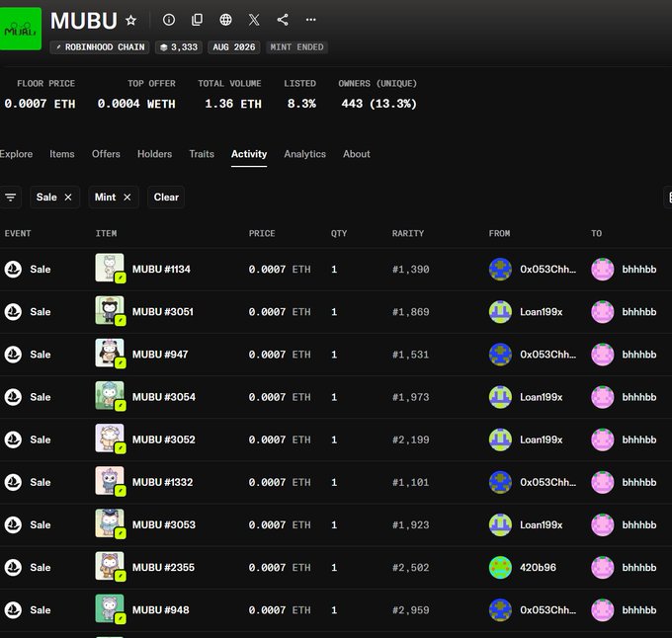Image resolution: width=672 pixels, height=638 pixels.
Task: Switch to the Explore tab
Action: pos(16,154)
